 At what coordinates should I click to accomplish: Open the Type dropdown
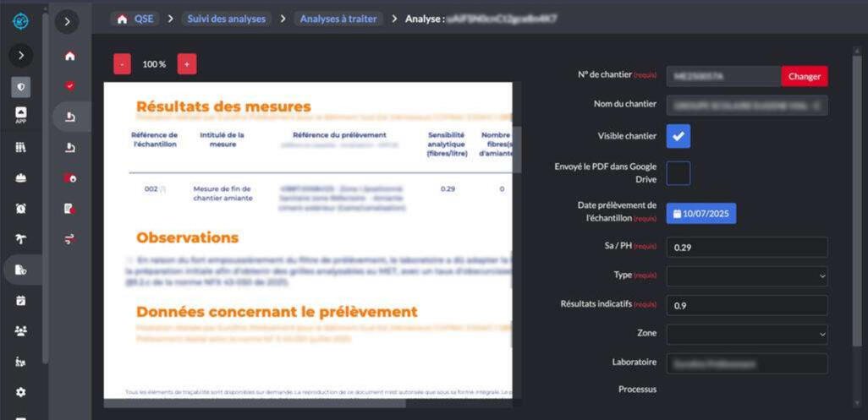(x=746, y=275)
